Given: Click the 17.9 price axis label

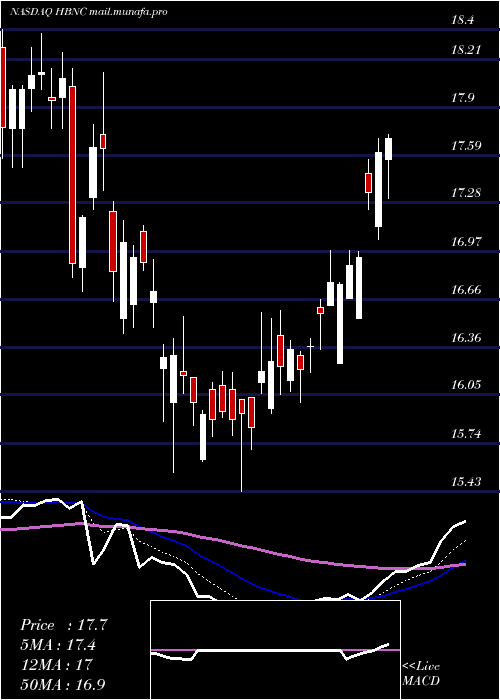Looking at the screenshot, I should coord(462,98).
